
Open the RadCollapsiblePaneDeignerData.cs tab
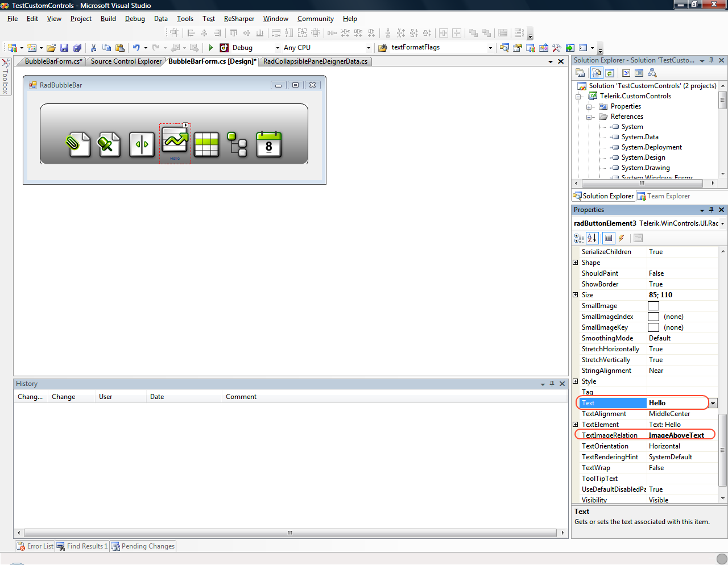[315, 61]
